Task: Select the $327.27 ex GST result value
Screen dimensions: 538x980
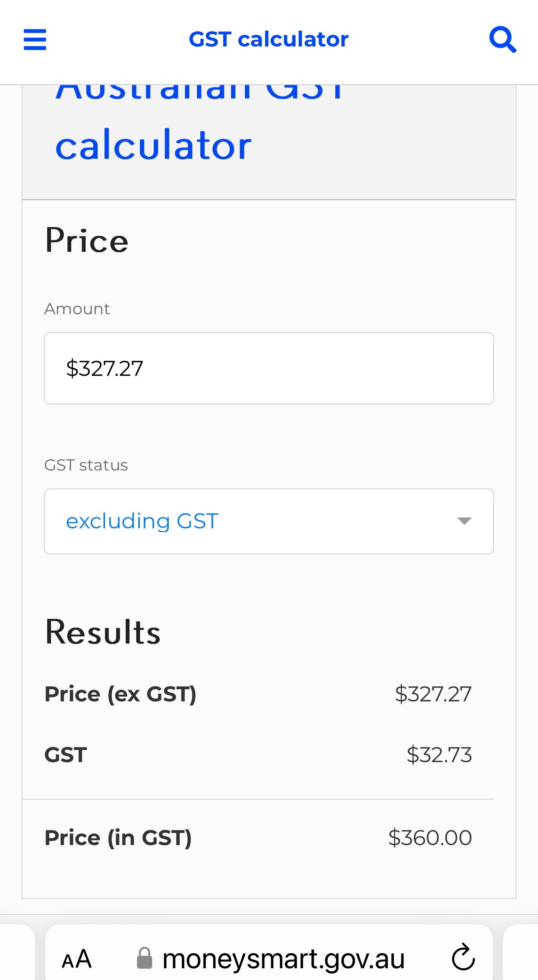Action: pyautogui.click(x=433, y=694)
